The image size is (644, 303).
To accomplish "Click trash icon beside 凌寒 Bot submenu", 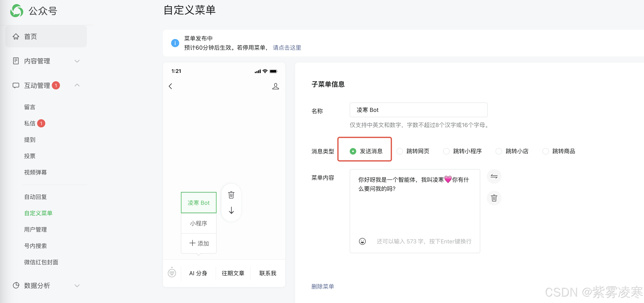I will click(x=231, y=195).
